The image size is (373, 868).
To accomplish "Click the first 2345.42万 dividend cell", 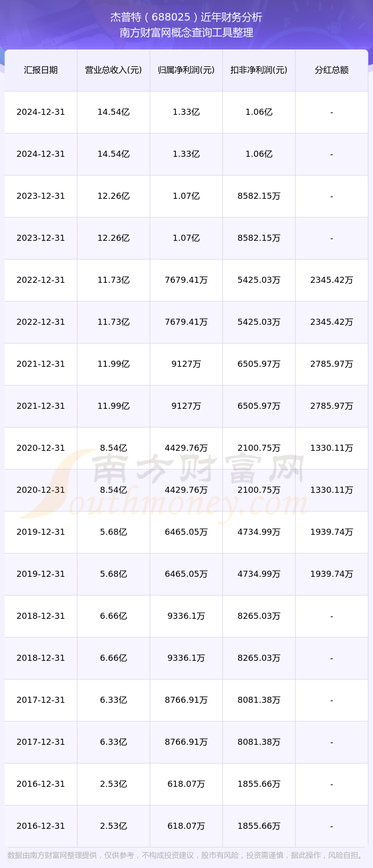I will coord(332,280).
